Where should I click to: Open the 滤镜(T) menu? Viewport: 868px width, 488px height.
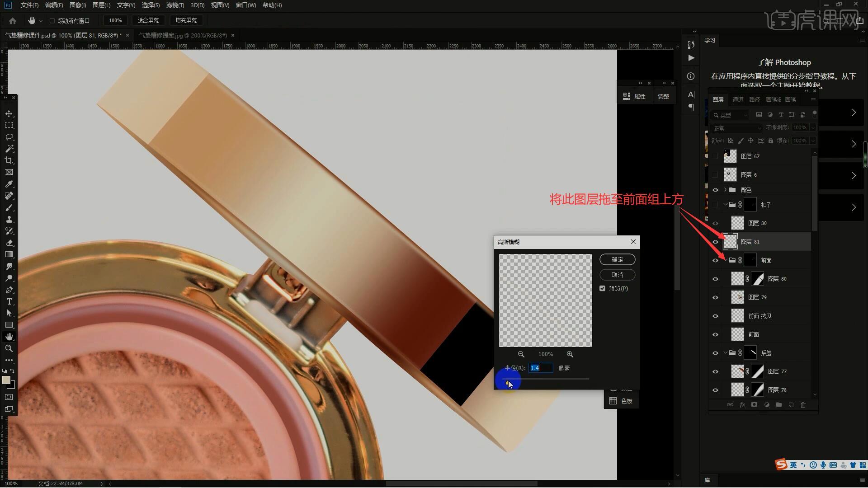(175, 5)
